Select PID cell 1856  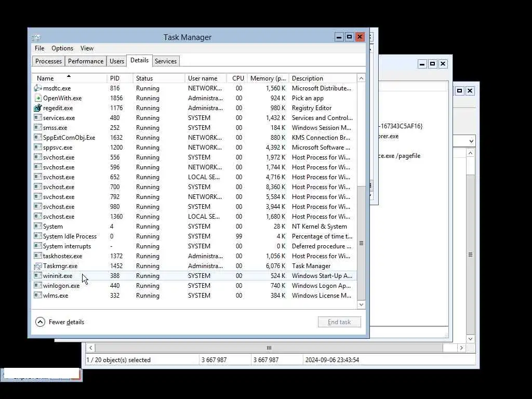pos(116,98)
